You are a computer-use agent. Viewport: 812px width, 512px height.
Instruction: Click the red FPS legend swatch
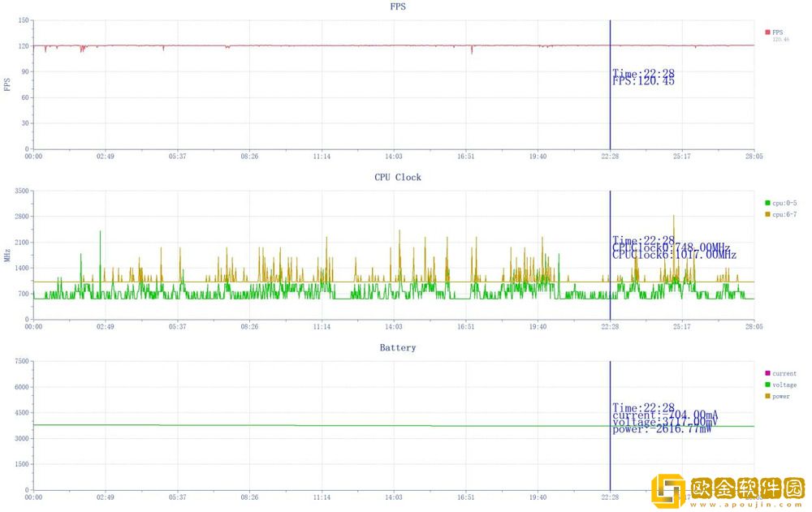pos(767,32)
